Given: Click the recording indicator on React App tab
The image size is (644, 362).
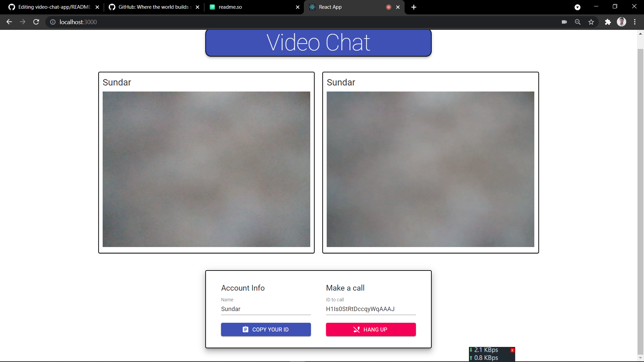Looking at the screenshot, I should (x=388, y=7).
